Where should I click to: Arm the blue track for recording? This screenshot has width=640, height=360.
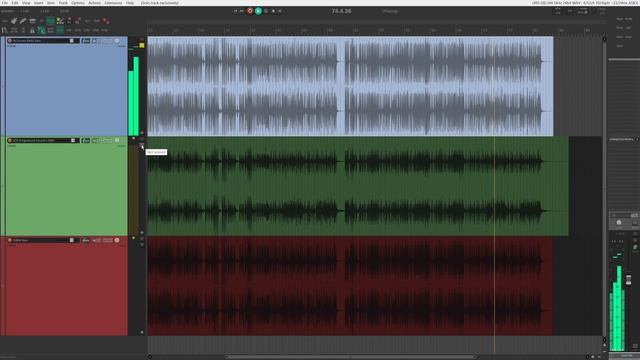pos(10,41)
